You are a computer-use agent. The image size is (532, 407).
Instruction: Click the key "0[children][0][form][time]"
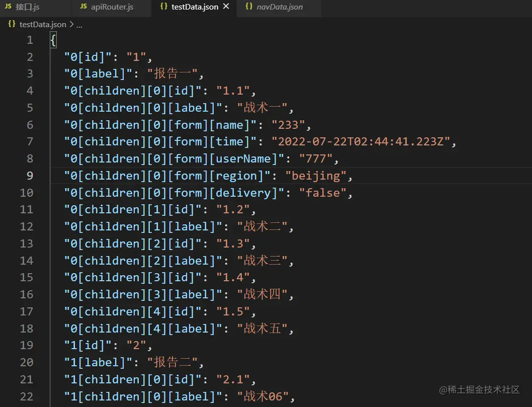point(160,141)
